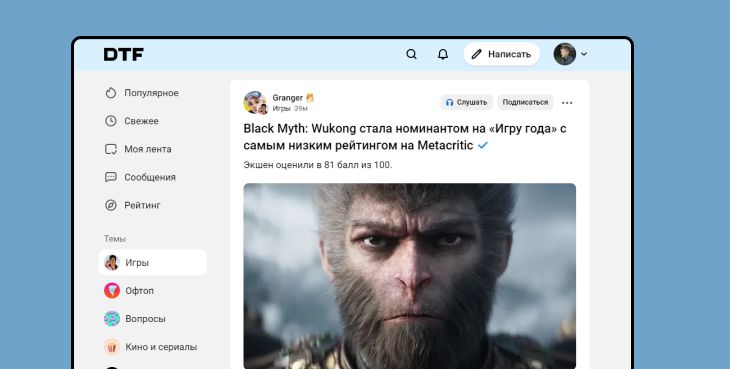The width and height of the screenshot is (730, 369).
Task: Click the blue verified checkmark after Metacritic
Action: click(x=483, y=145)
